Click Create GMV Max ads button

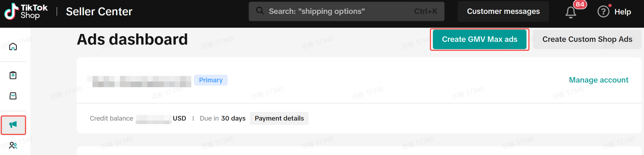(479, 39)
